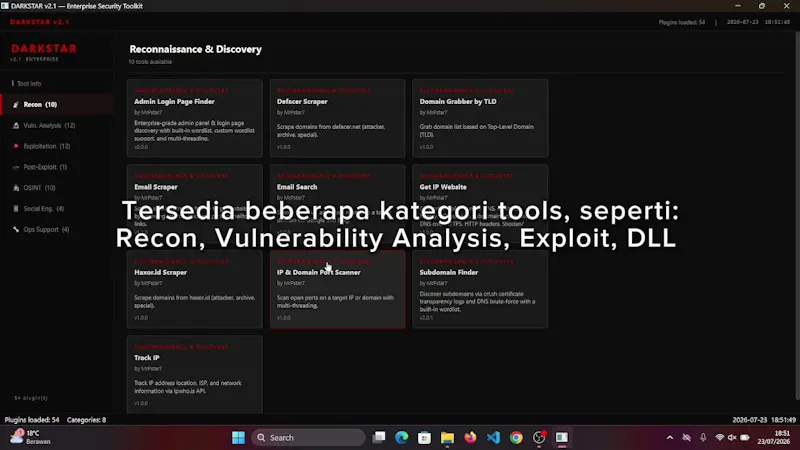Click the 'Categories: 8' status bar text
The width and height of the screenshot is (800, 450).
[86, 420]
